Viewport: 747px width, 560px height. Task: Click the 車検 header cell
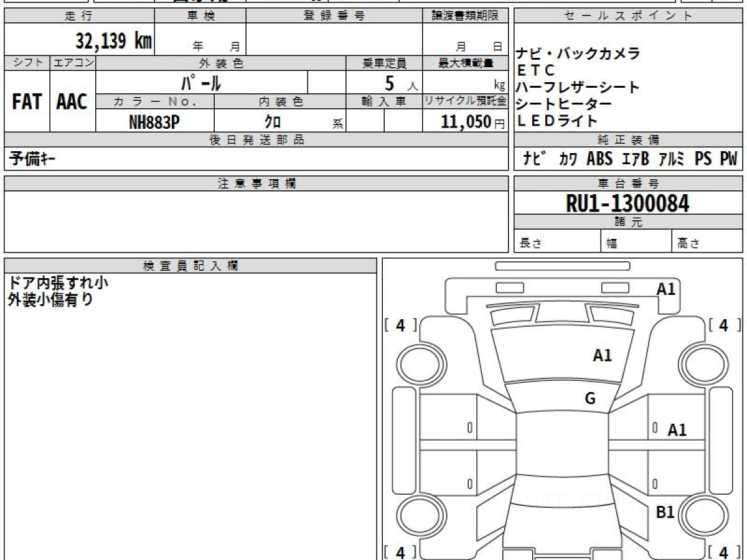point(200,16)
